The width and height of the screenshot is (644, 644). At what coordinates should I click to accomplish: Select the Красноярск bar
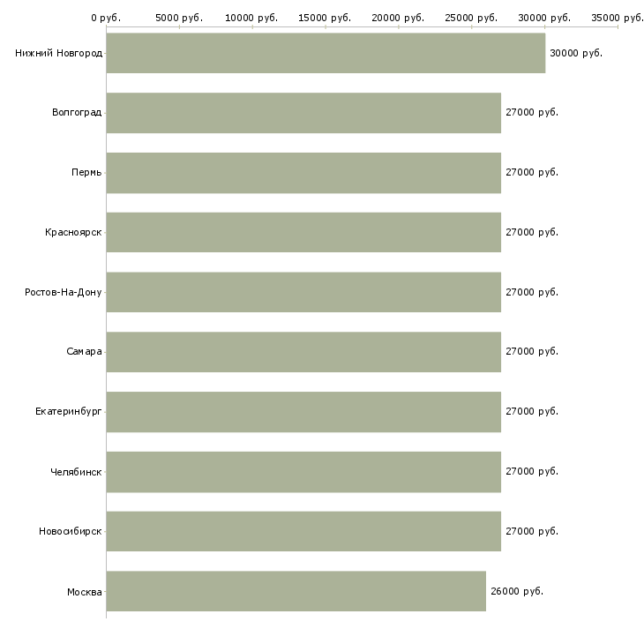tap(303, 232)
